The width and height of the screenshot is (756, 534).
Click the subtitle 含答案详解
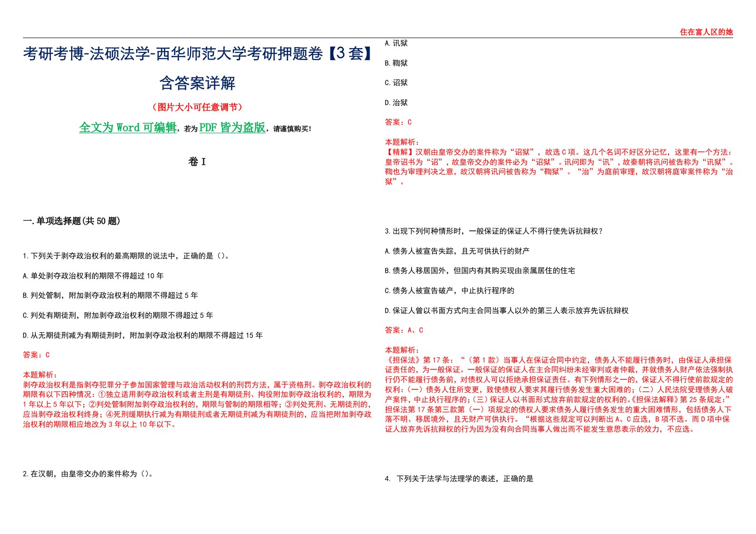click(197, 83)
